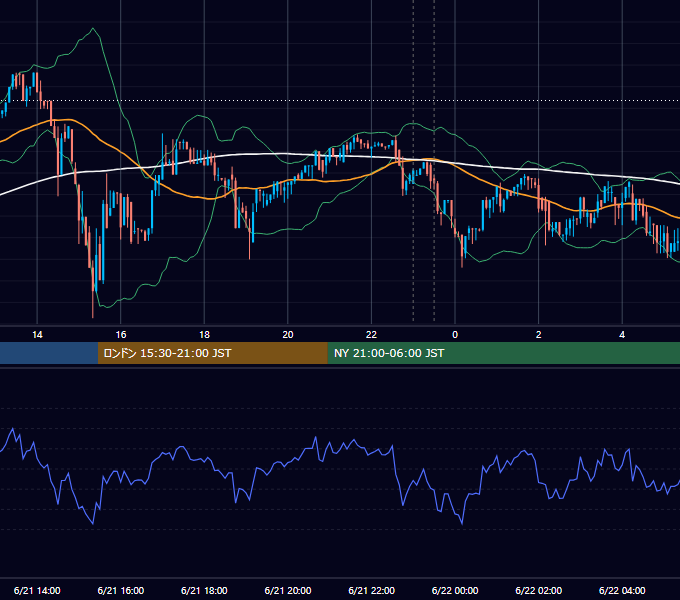Click the hour label 18 on chart axis
This screenshot has height=600, width=680.
tap(204, 335)
